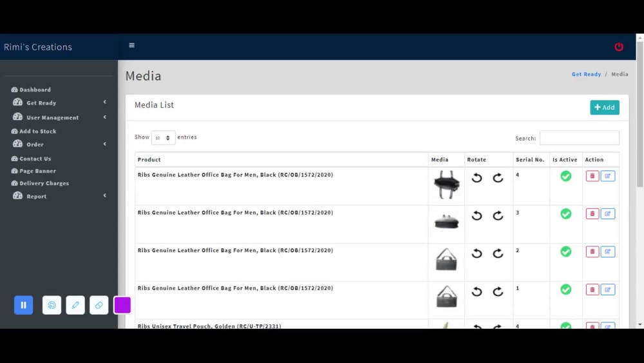644x363 pixels.
Task: Delete the serial 4 office bag media
Action: 592,176
